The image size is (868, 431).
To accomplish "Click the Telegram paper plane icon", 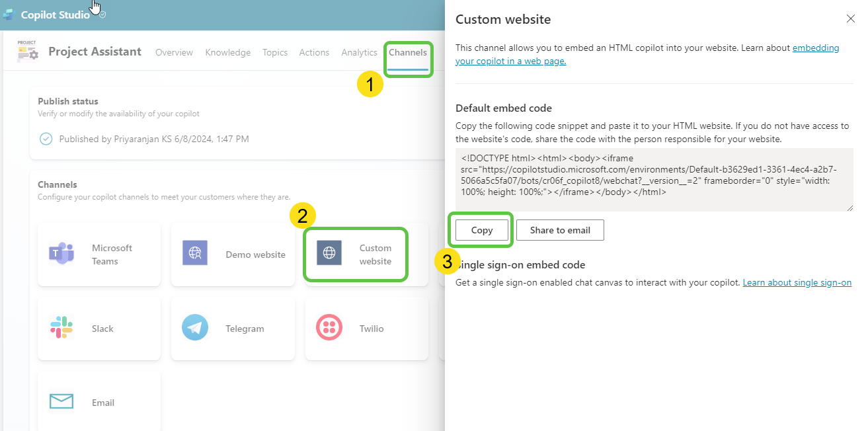I will point(195,329).
